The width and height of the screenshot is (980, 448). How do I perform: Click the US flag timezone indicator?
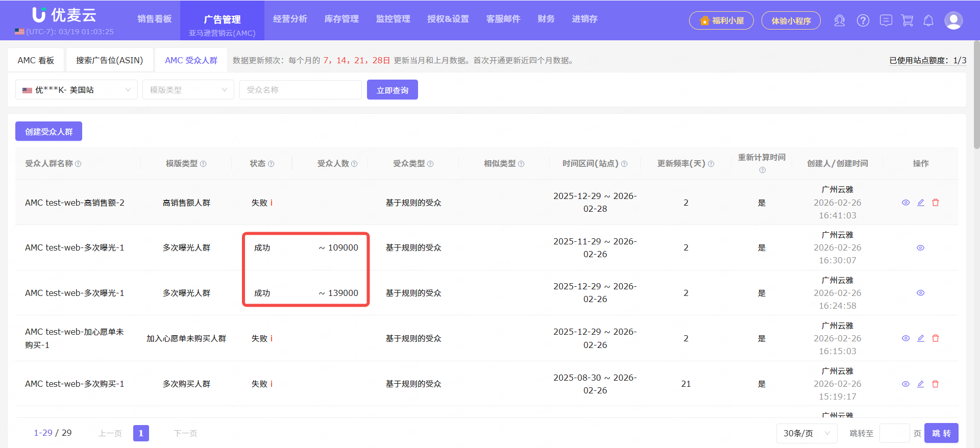(19, 32)
